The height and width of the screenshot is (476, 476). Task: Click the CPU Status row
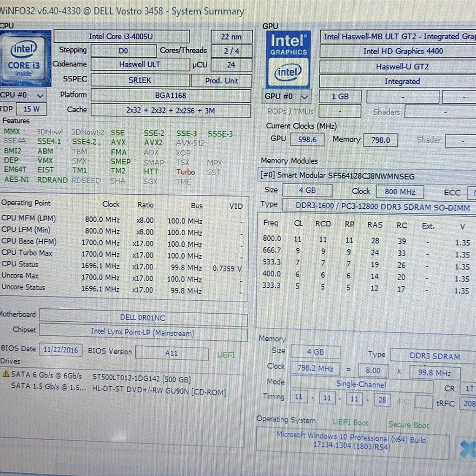coord(122,266)
